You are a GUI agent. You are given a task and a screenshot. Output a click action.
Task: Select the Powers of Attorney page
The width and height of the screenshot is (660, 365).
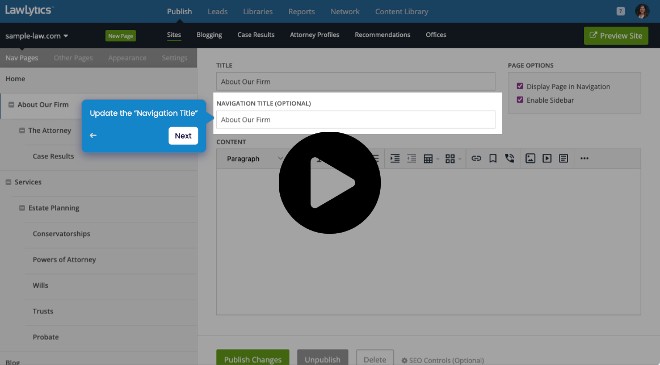point(64,259)
